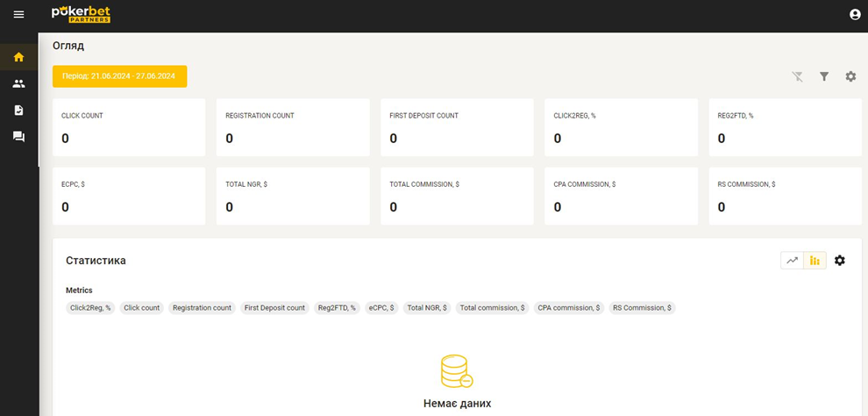This screenshot has height=416, width=868.
Task: Toggle the Total commission, $ metric chip
Action: pyautogui.click(x=492, y=308)
